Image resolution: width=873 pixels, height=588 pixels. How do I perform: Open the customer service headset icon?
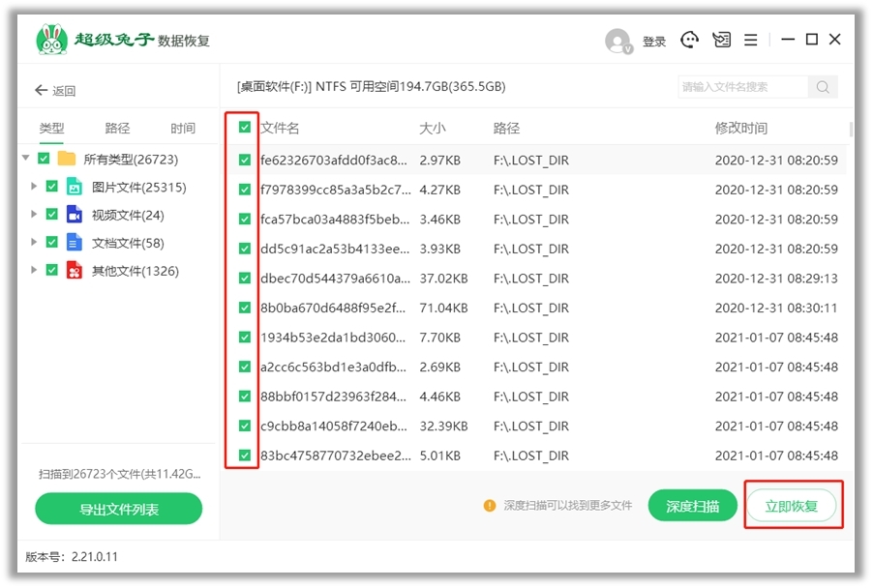pyautogui.click(x=689, y=40)
